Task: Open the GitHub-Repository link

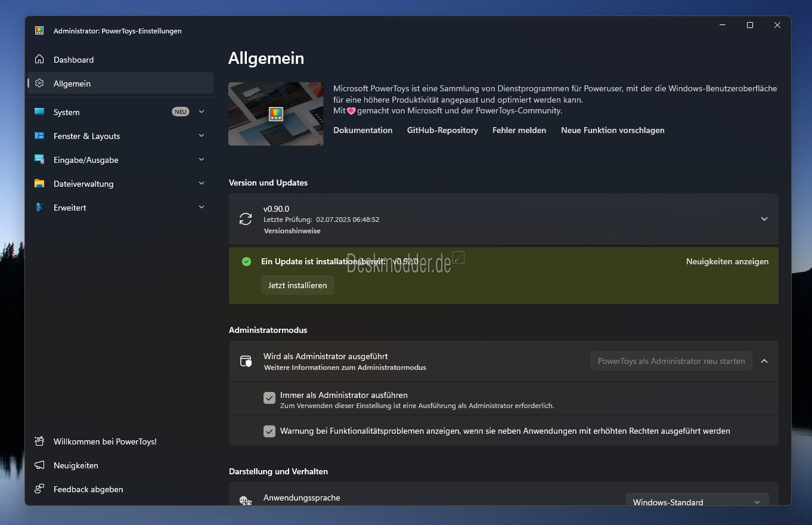Action: [442, 130]
